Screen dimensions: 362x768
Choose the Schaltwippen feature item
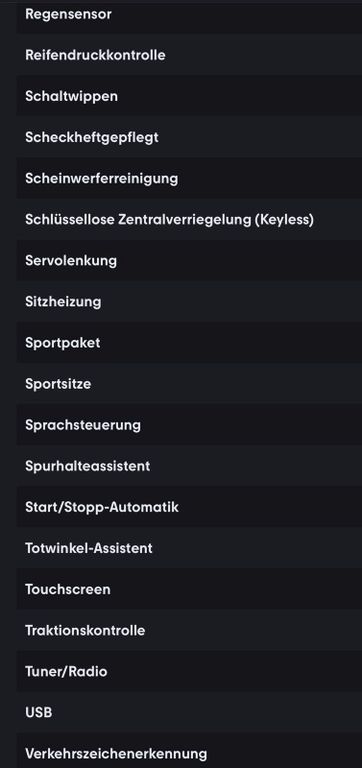pyautogui.click(x=189, y=96)
